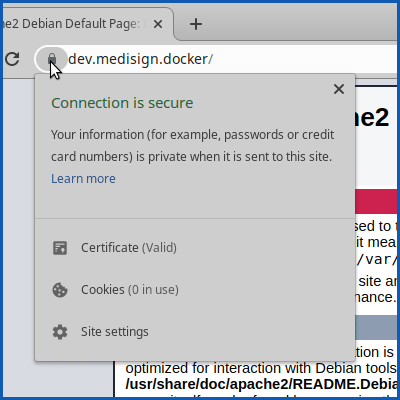Click the cookie icon in the popup

(x=60, y=290)
